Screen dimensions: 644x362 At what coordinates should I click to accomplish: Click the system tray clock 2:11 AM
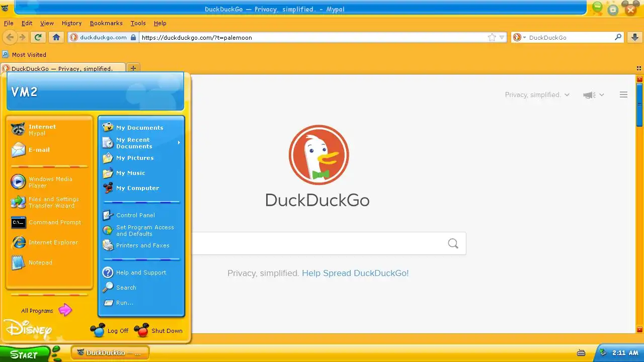coord(625,353)
